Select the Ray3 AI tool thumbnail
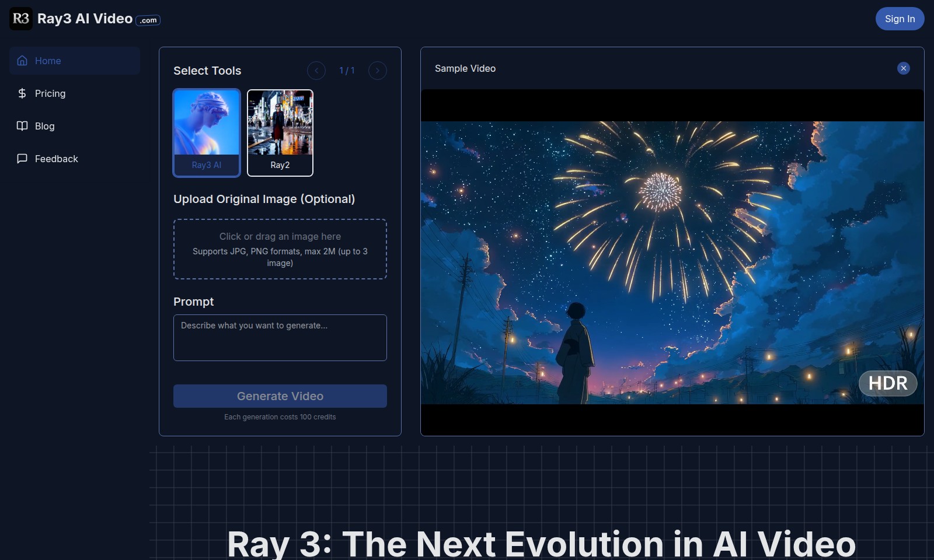This screenshot has width=934, height=560. [207, 133]
